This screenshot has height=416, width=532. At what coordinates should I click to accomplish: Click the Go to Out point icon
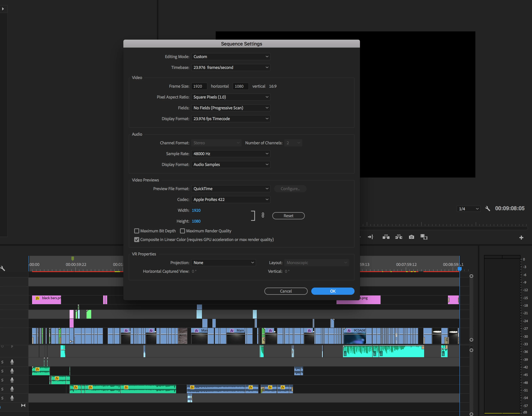tap(370, 237)
